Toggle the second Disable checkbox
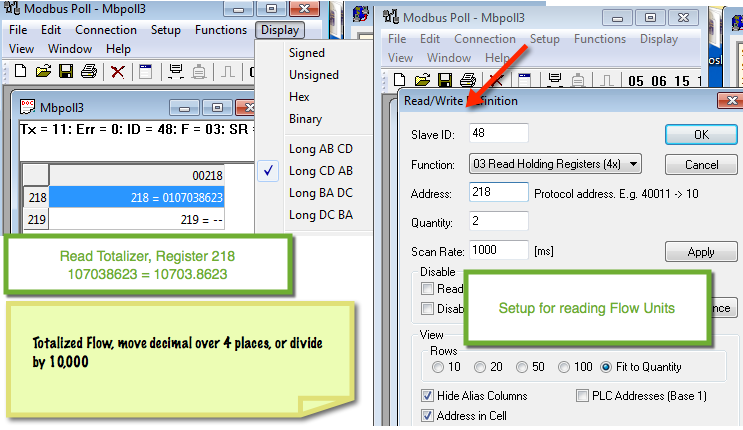743x430 pixels. [x=427, y=309]
